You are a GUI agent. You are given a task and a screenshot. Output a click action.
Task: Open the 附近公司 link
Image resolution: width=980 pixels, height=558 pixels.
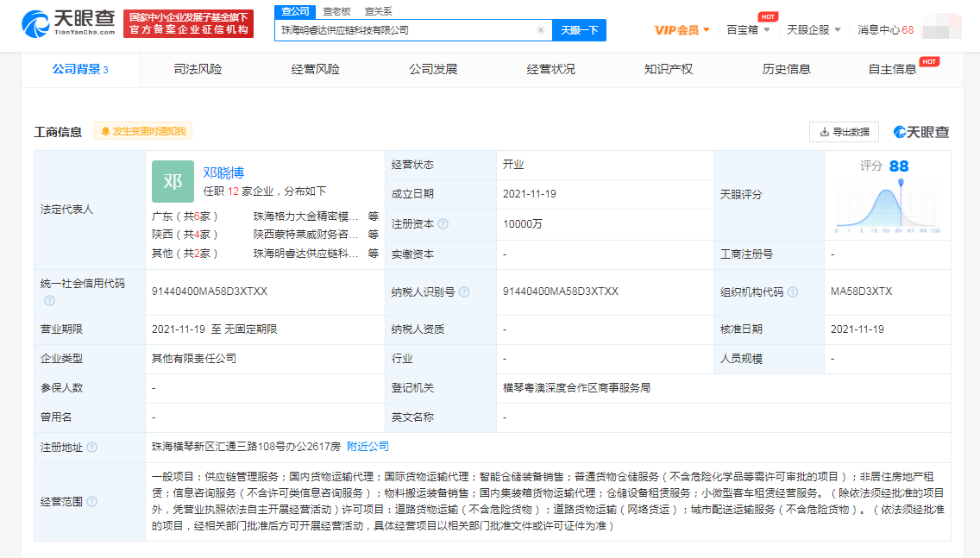coord(368,447)
